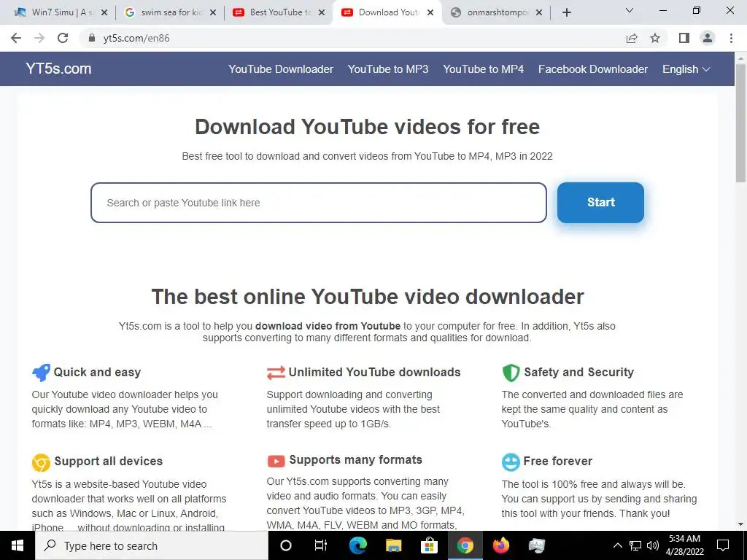Image resolution: width=747 pixels, height=560 pixels.
Task: Click the blue rocket Quick and easy icon
Action: coord(41,372)
